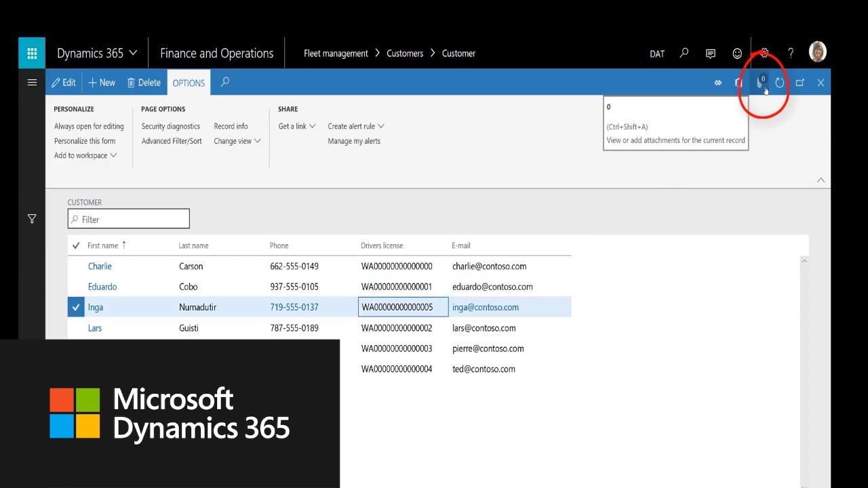Sort by Last name column header
The image size is (868, 488).
(193, 245)
